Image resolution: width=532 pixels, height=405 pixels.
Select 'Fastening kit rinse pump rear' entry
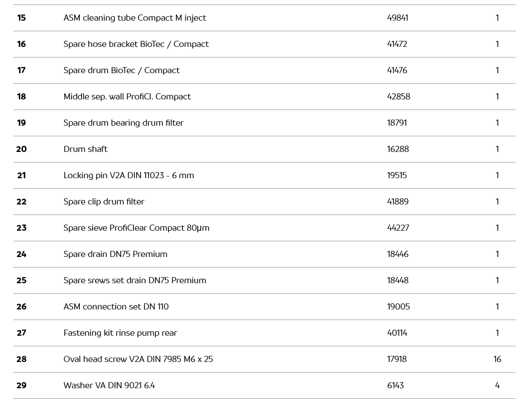tap(120, 333)
